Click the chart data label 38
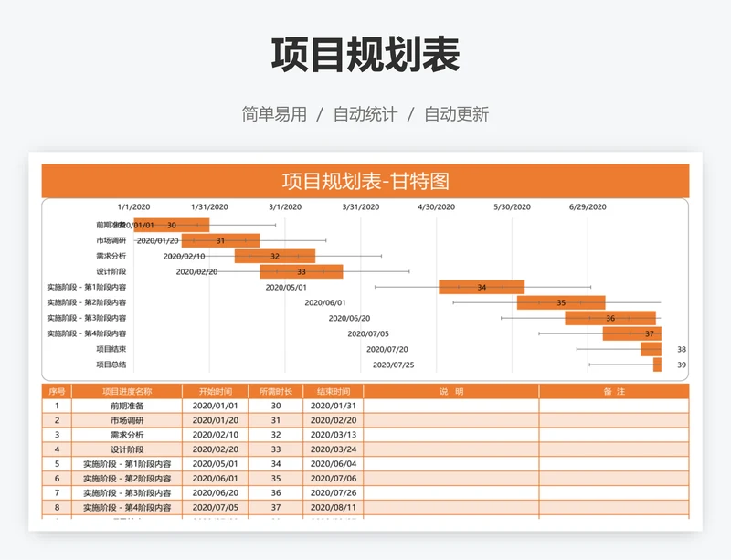This screenshot has height=560, width=731. (x=682, y=349)
